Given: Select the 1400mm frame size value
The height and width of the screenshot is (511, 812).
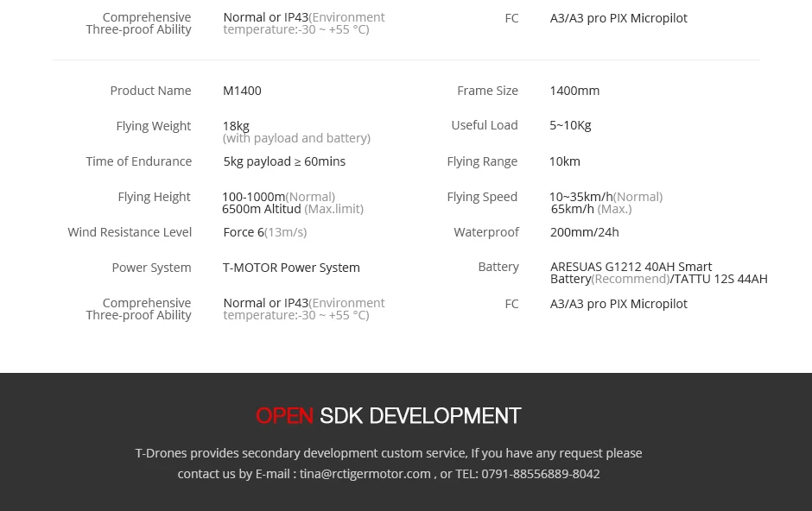Looking at the screenshot, I should (574, 91).
